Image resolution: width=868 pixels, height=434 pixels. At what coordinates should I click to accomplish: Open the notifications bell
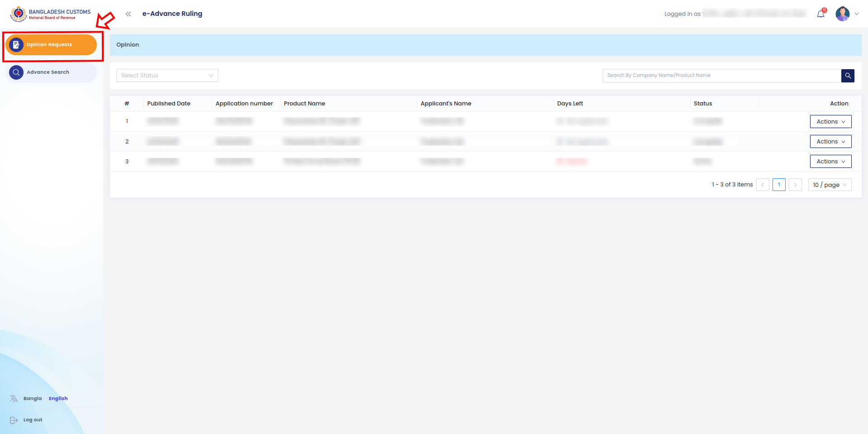point(821,14)
